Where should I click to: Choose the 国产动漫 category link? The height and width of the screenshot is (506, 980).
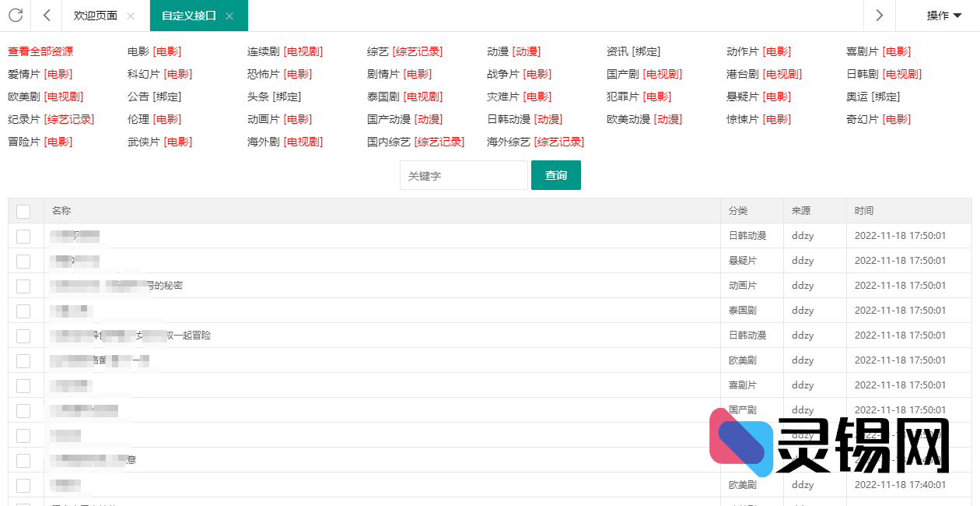point(388,119)
